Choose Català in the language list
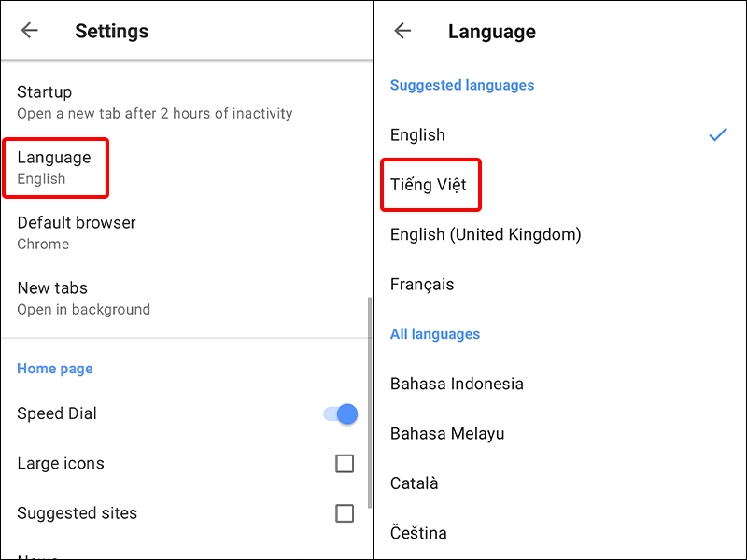Image resolution: width=747 pixels, height=560 pixels. pyautogui.click(x=416, y=483)
